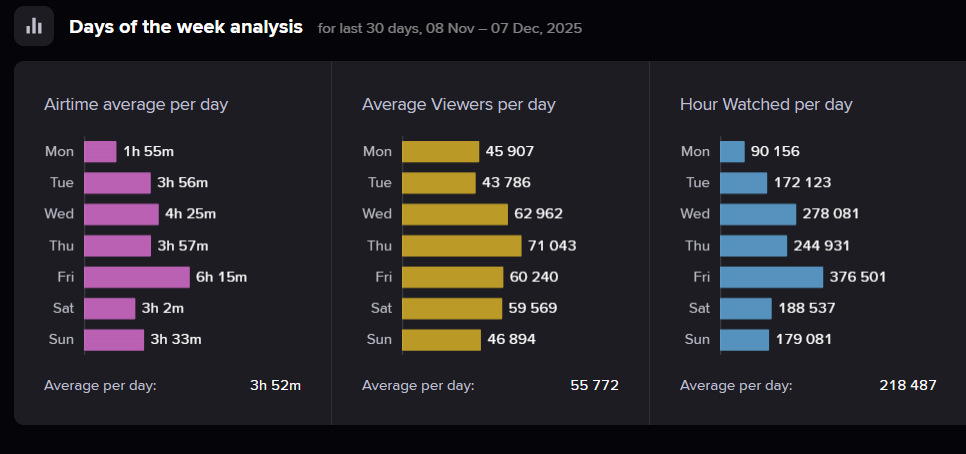Select the Tuesday viewers bar of 43 786

[x=439, y=183]
